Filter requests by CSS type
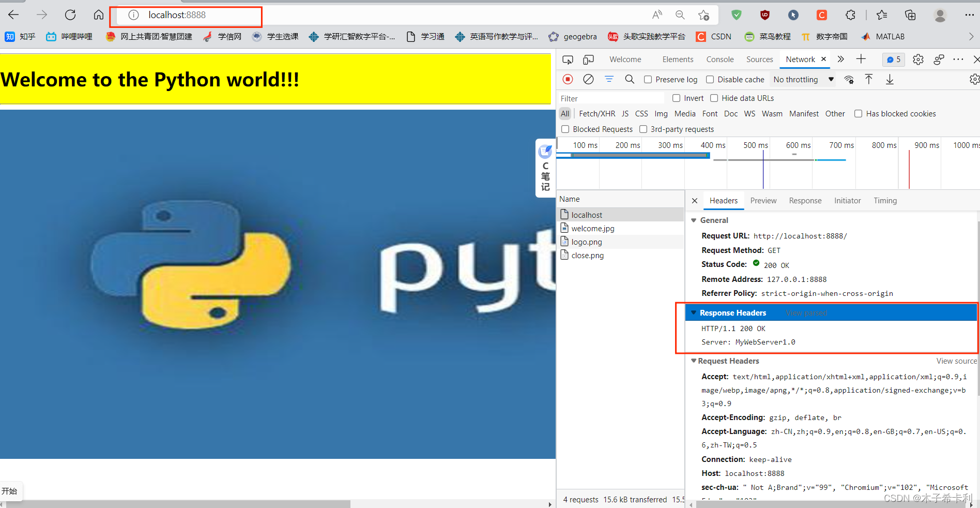Viewport: 980px width, 508px height. [x=641, y=114]
